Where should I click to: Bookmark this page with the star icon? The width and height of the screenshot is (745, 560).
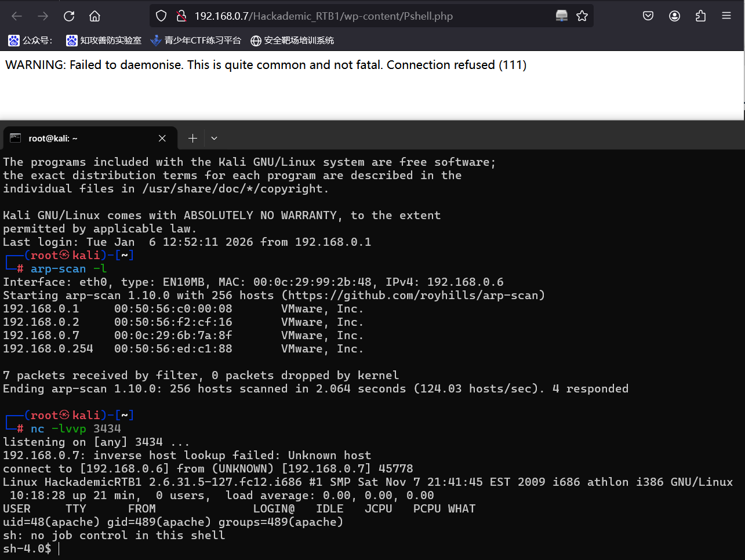pyautogui.click(x=582, y=16)
